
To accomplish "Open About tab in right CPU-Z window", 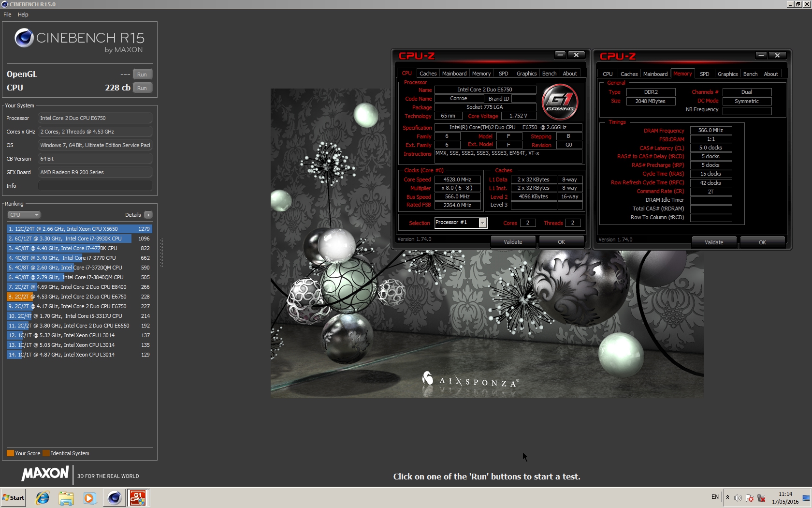I will 771,74.
